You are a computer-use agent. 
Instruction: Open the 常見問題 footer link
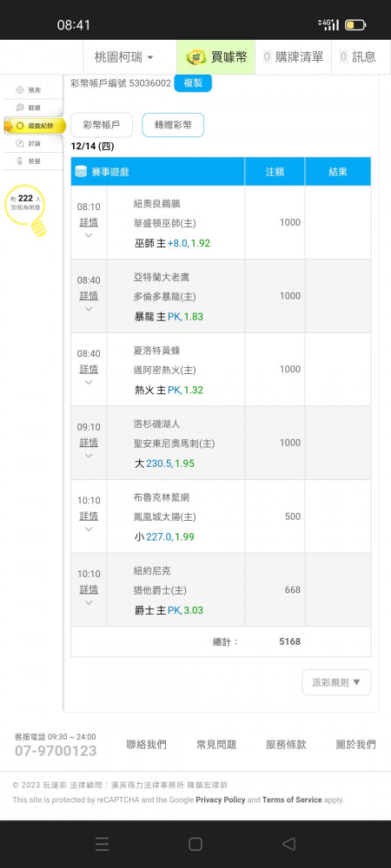[216, 745]
